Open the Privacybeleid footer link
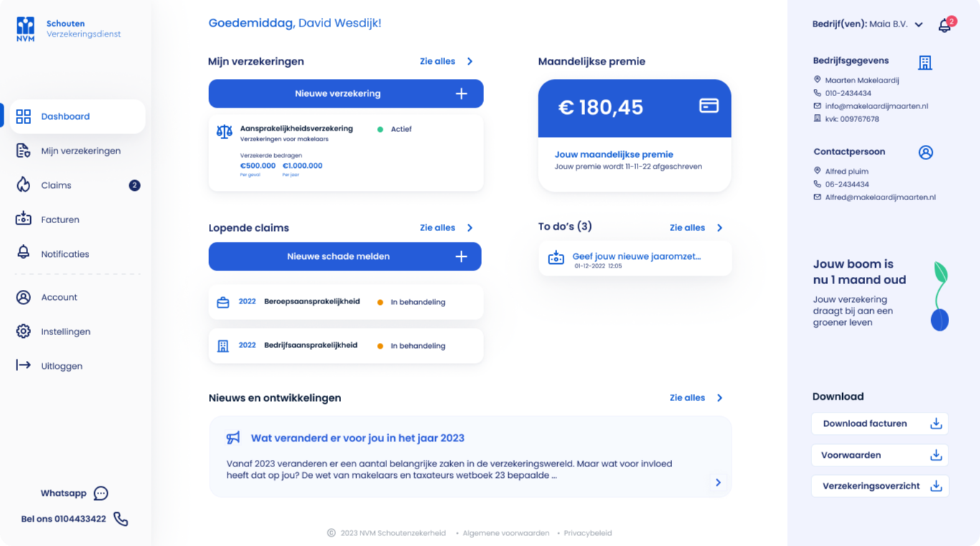The height and width of the screenshot is (546, 980). [x=588, y=533]
